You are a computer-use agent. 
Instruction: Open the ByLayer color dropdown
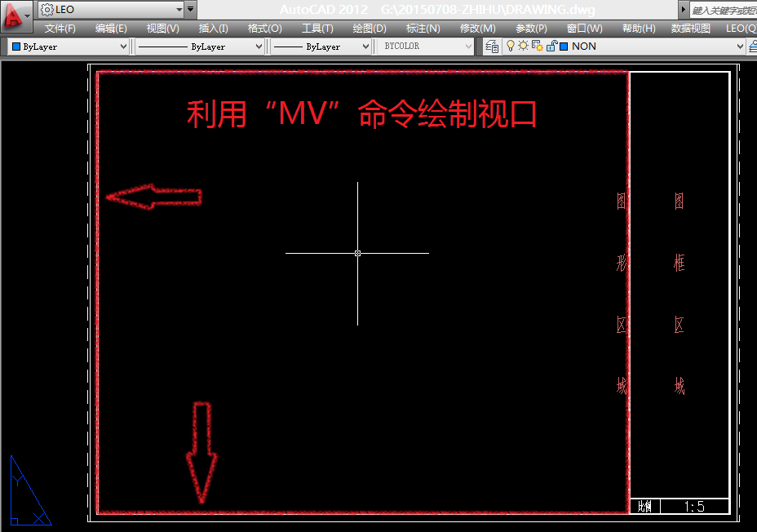(123, 47)
